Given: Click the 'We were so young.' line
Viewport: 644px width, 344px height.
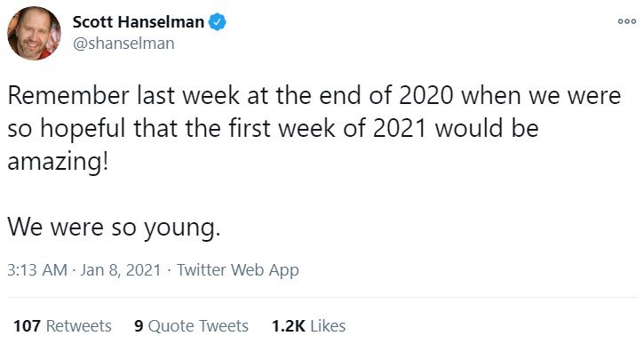Looking at the screenshot, I should [114, 228].
